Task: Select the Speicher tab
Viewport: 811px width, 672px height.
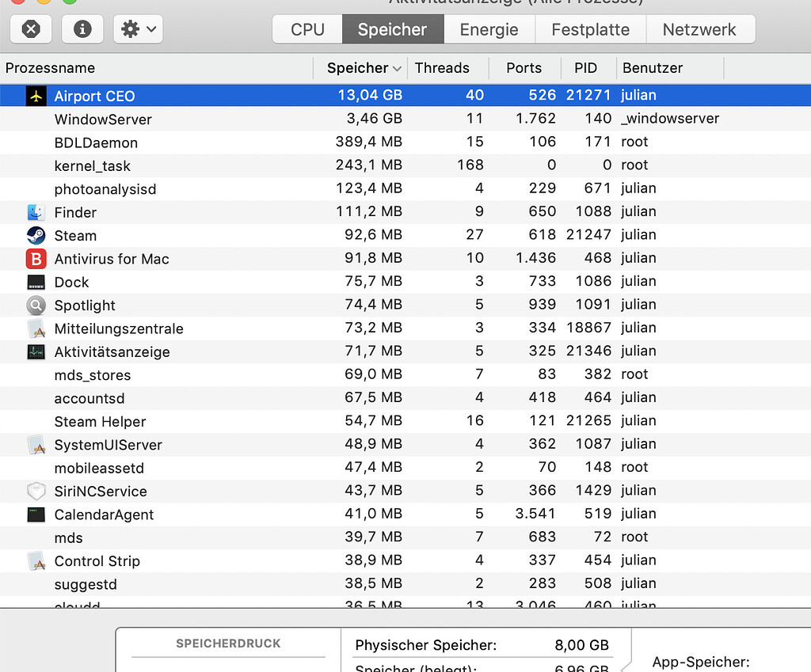Action: [393, 29]
